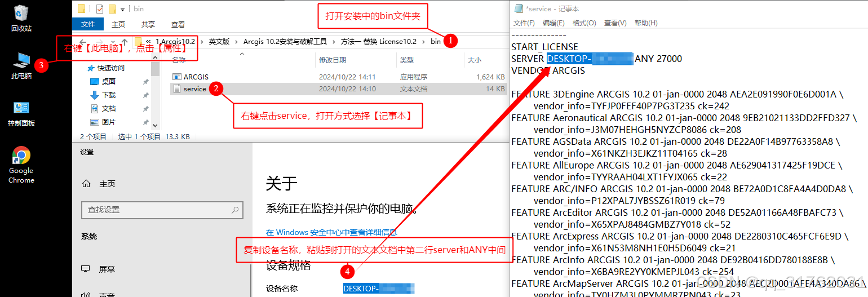Click the selected DESKTOP- device name in Settings
Screen dimensions: 868x297
379,289
